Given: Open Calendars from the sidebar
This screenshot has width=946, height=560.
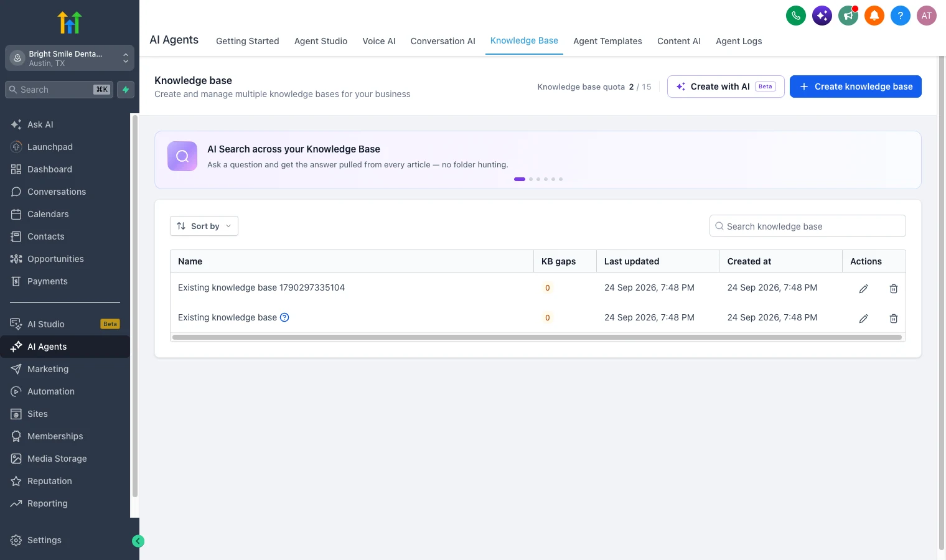Looking at the screenshot, I should [x=65, y=214].
